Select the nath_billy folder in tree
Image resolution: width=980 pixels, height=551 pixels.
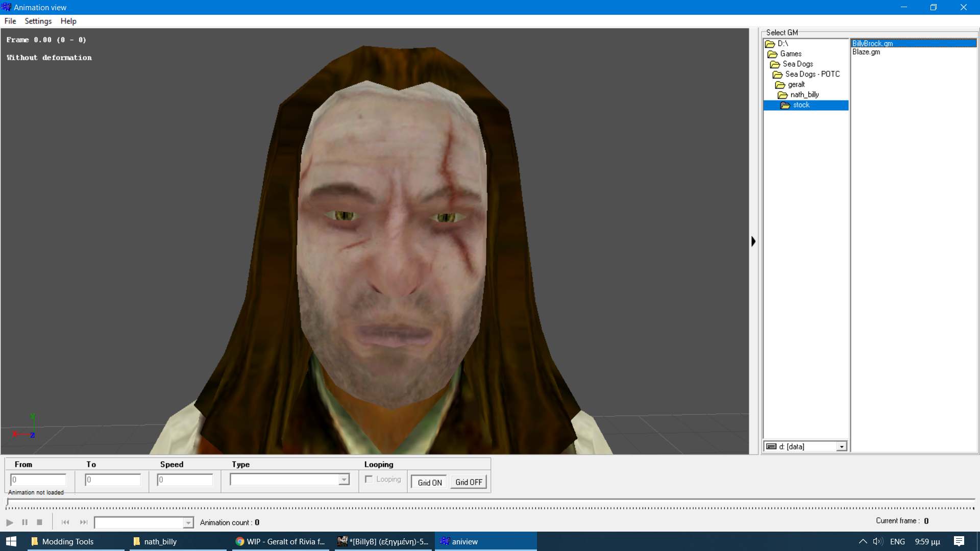point(804,94)
